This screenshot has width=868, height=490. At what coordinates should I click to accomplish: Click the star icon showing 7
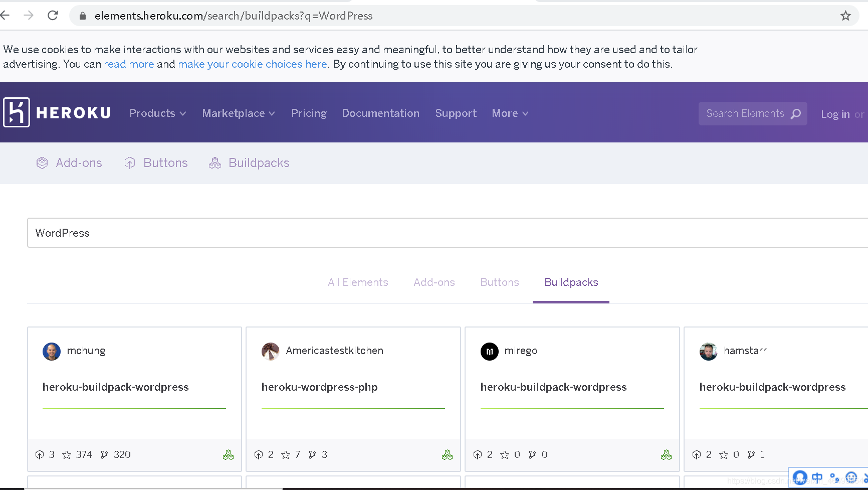[x=286, y=455]
